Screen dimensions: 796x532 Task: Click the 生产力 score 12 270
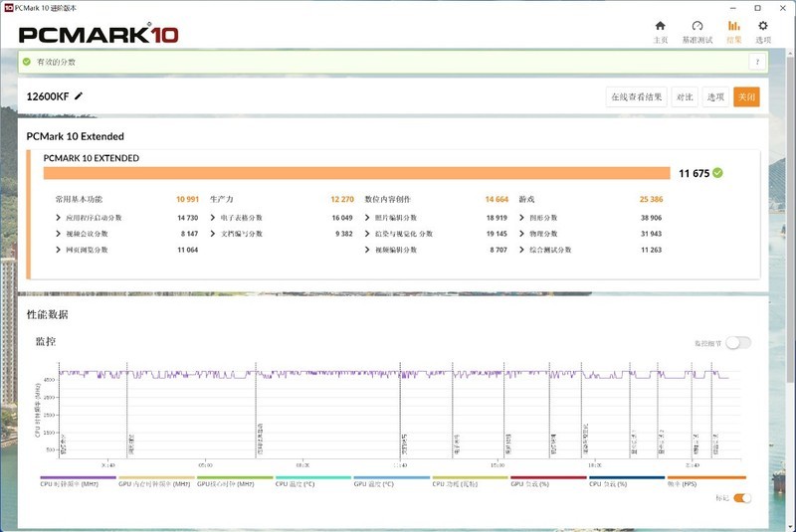pyautogui.click(x=342, y=199)
